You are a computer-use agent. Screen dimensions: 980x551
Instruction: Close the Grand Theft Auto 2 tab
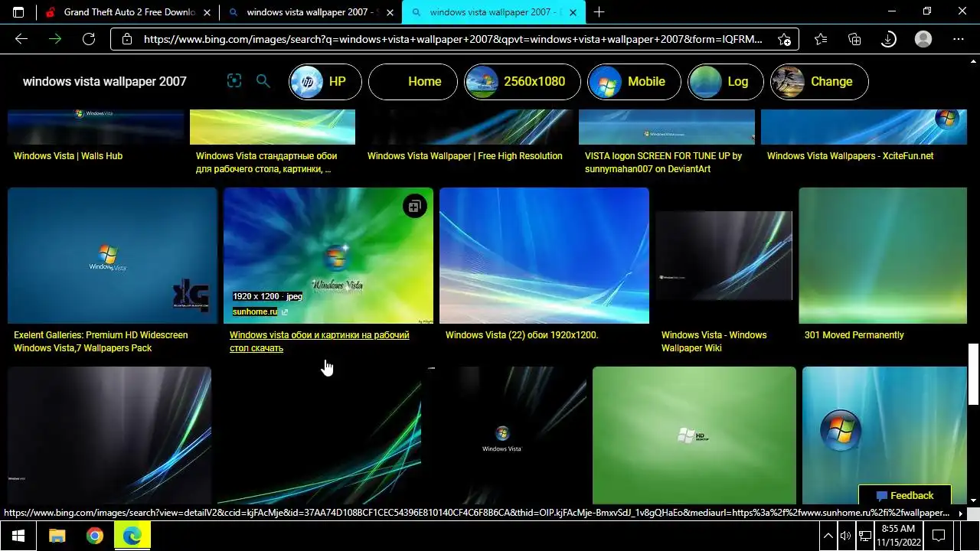pyautogui.click(x=207, y=12)
